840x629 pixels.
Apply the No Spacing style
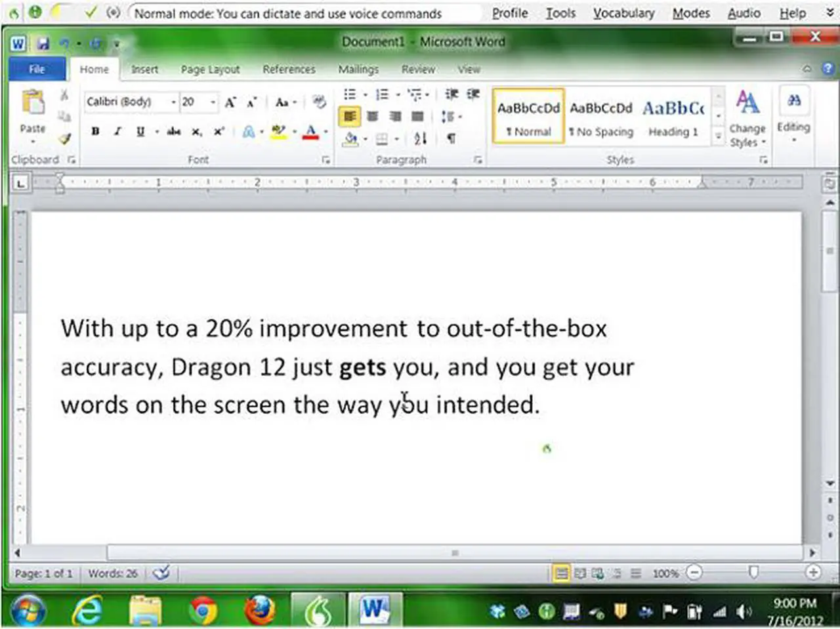(601, 117)
